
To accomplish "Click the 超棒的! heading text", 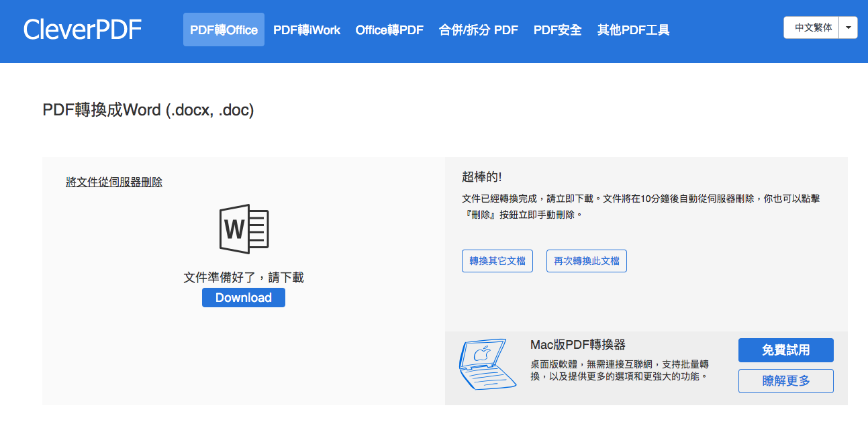I will pos(482,177).
